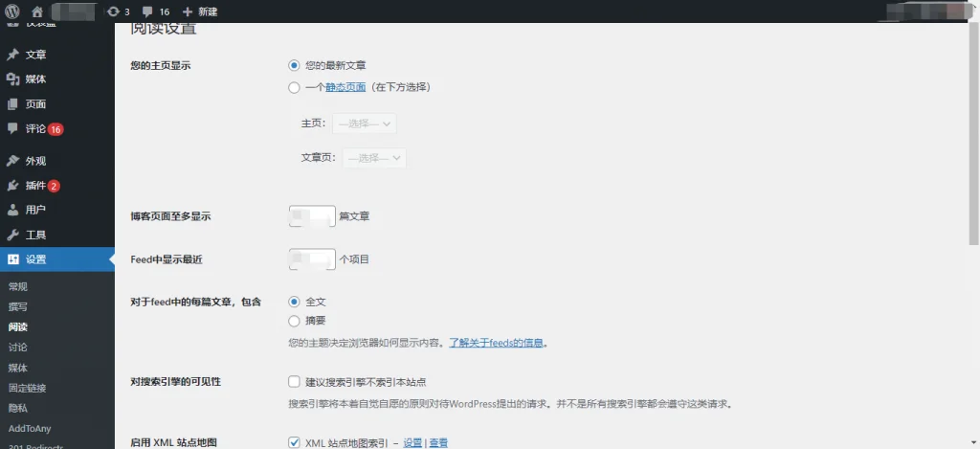The width and height of the screenshot is (980, 449).
Task: Click the plug icon beside 插件
Action: tap(12, 186)
